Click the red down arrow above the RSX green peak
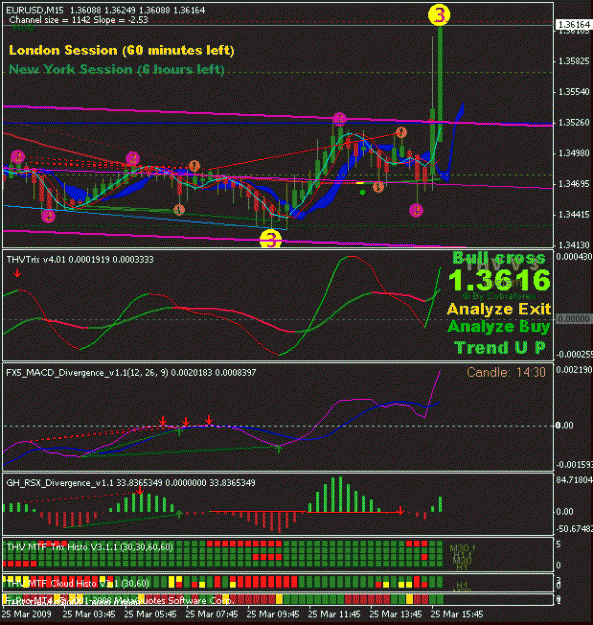This screenshot has height=625, width=593. (x=139, y=491)
